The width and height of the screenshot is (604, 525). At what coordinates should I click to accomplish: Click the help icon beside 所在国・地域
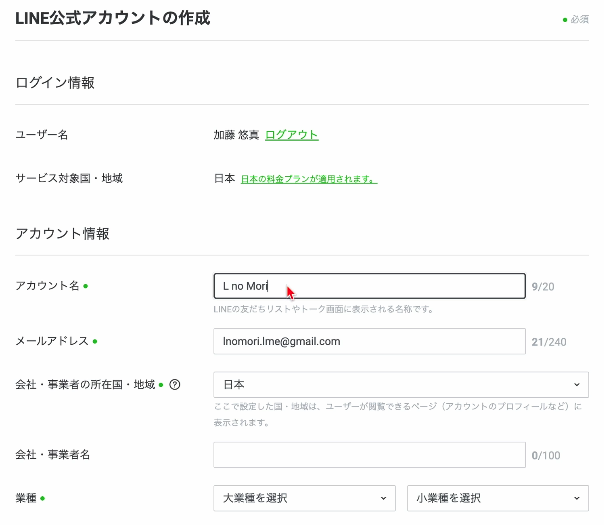174,384
